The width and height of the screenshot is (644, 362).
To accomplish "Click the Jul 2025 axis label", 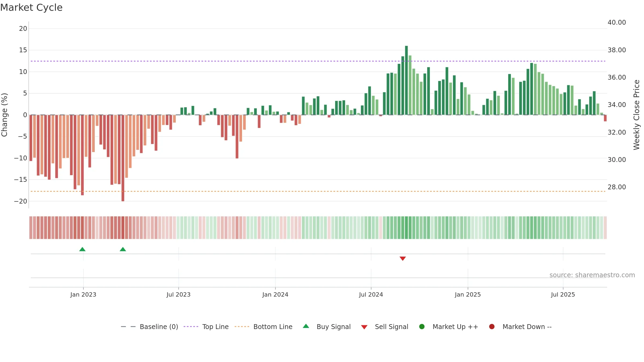I will point(563,294).
